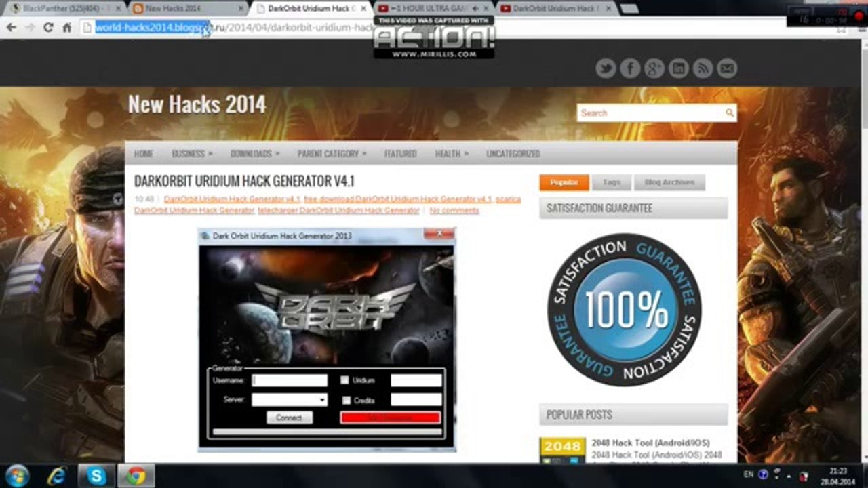
Task: Click the red generate button
Action: tap(391, 418)
